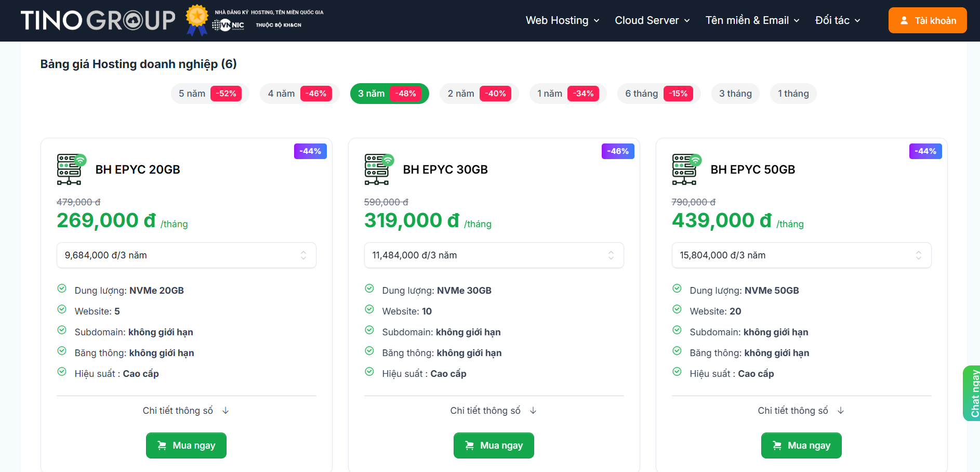The height and width of the screenshot is (472, 980).
Task: Switch billing period to 1 năm
Action: point(567,94)
